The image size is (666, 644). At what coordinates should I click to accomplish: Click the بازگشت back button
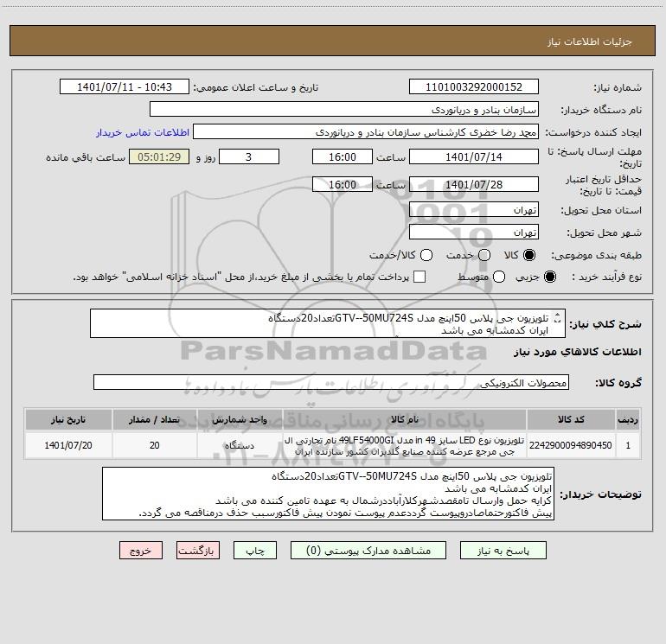(x=198, y=550)
